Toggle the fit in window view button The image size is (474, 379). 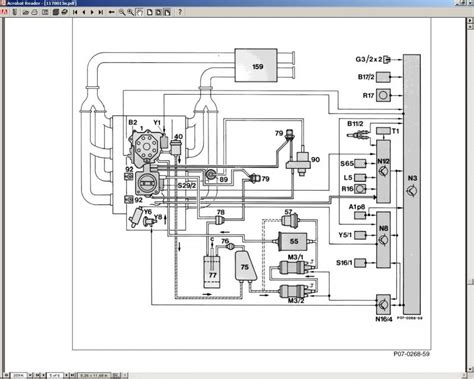click(158, 12)
